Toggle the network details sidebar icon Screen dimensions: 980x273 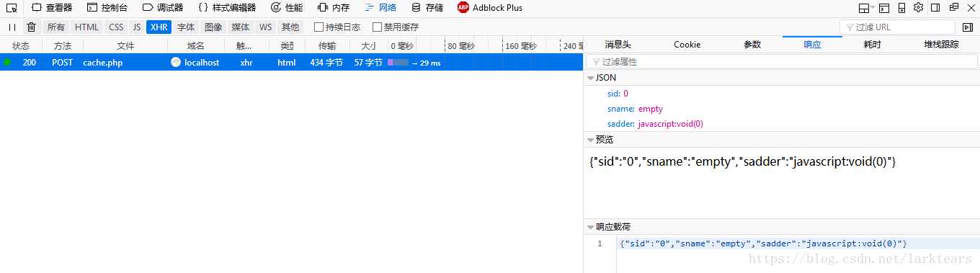(x=967, y=27)
